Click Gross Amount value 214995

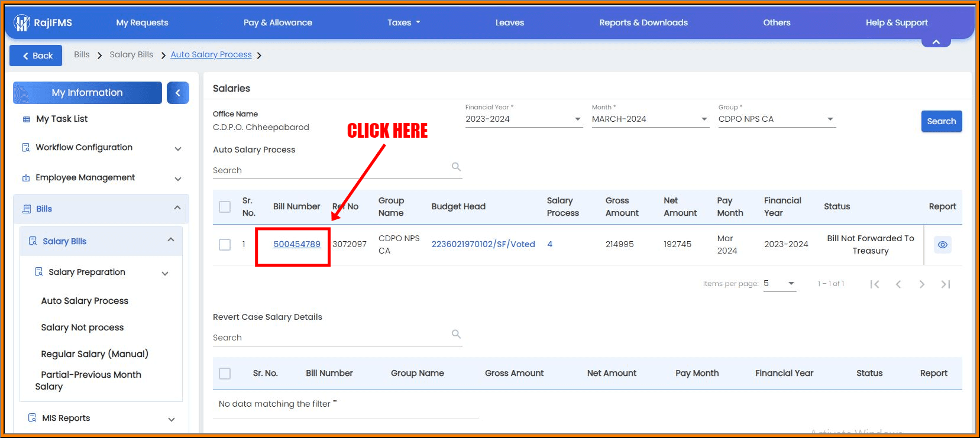tap(619, 244)
